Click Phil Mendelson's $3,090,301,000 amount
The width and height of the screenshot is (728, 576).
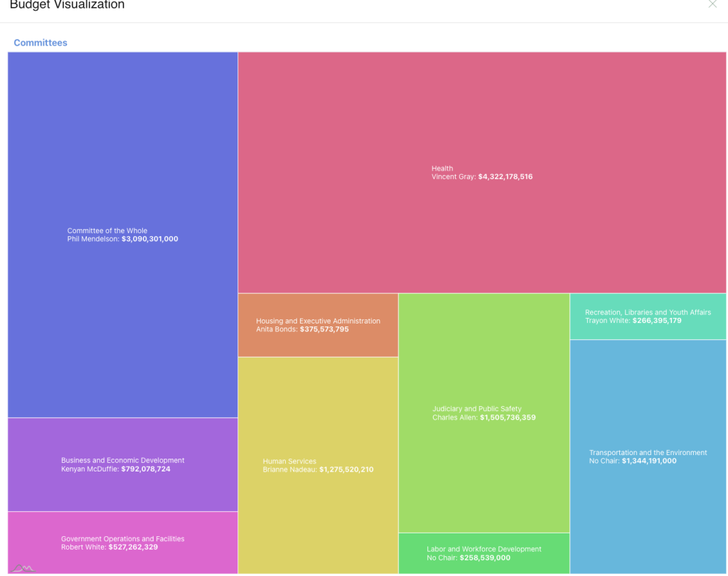click(149, 240)
